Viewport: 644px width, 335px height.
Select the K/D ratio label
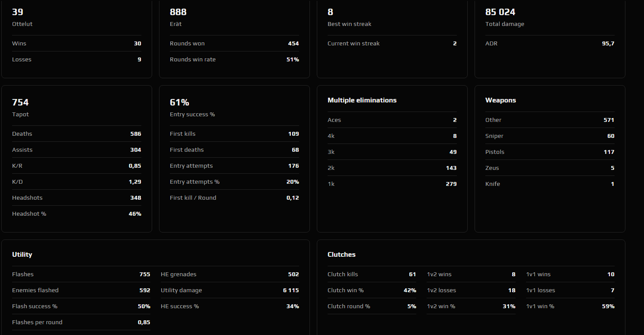coord(18,182)
